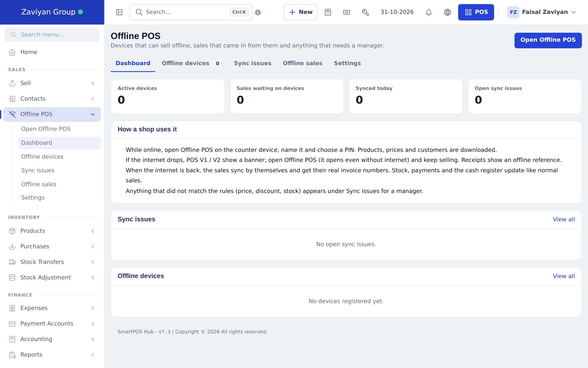Click the Products box icon

tap(12, 231)
